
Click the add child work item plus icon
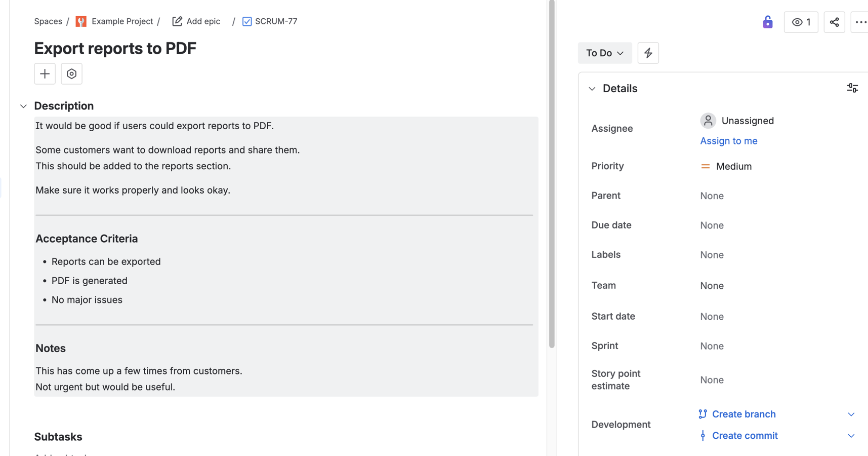click(x=45, y=73)
